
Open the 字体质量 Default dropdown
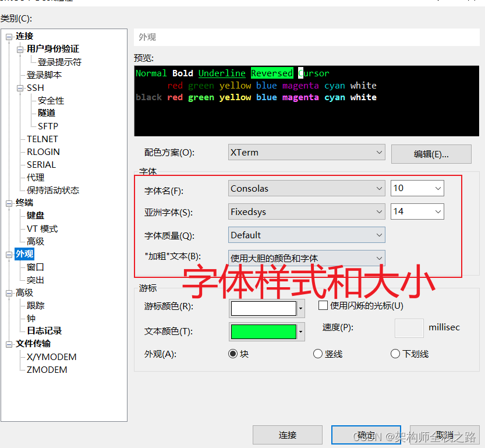click(x=306, y=235)
